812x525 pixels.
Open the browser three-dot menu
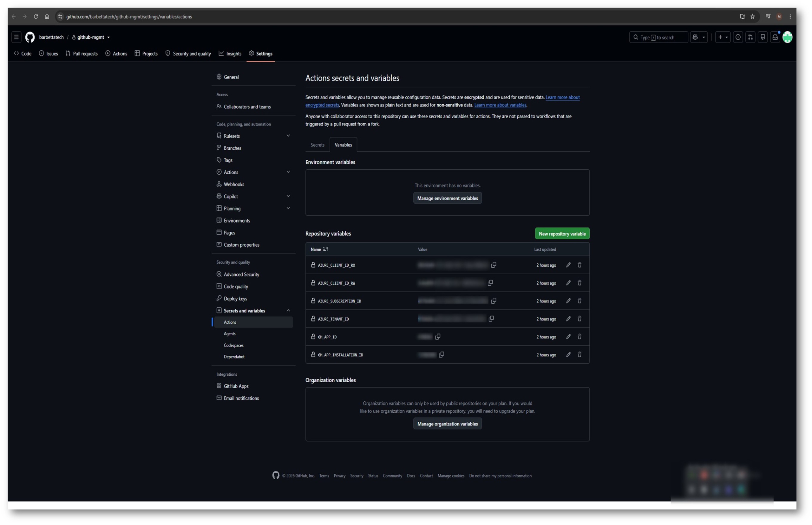pyautogui.click(x=790, y=16)
